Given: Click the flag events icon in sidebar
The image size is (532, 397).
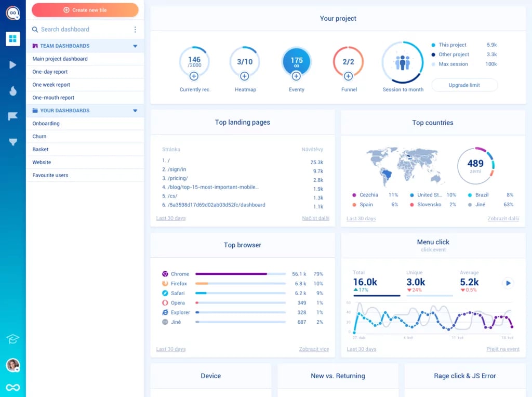Looking at the screenshot, I should (12, 116).
